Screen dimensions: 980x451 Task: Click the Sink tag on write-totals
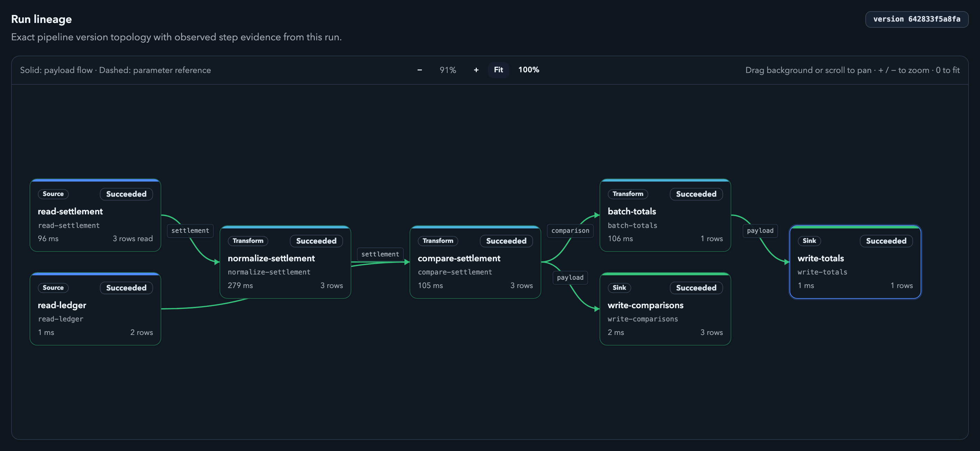tap(809, 241)
